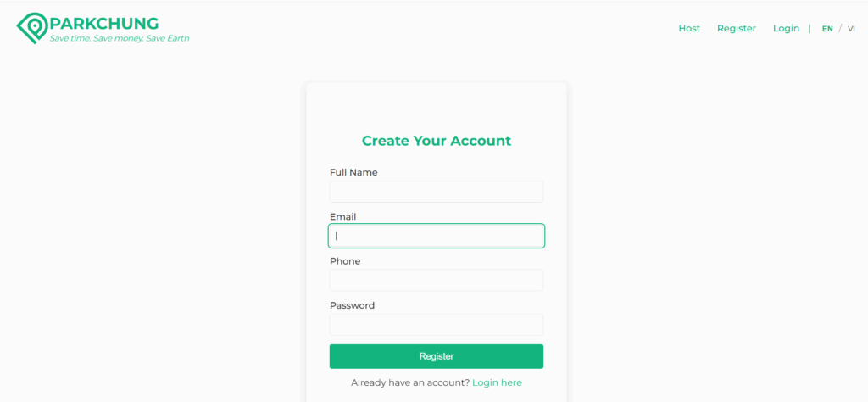Open the Host page from navigation
Screen dimensions: 868x402
click(x=689, y=28)
